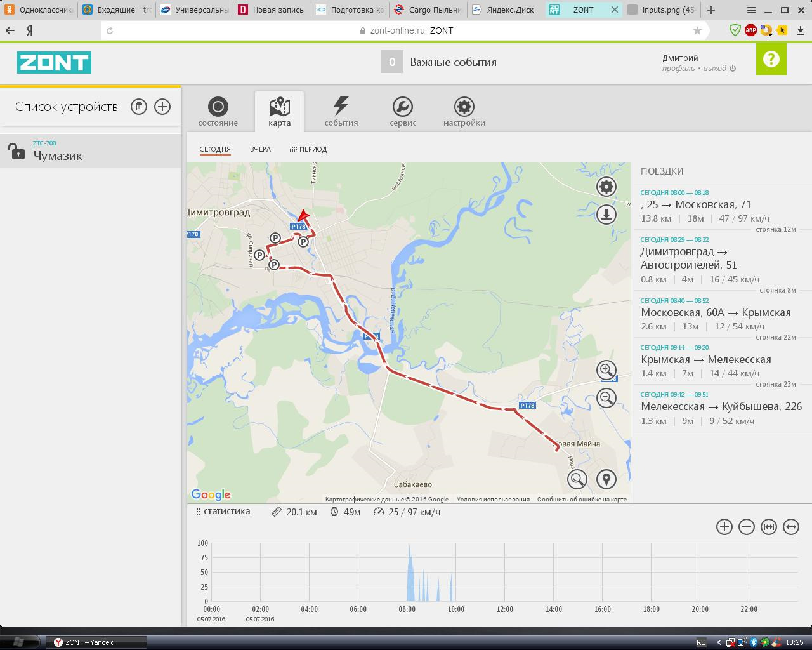This screenshot has width=812, height=650.
Task: Open the профиль link
Action: pyautogui.click(x=679, y=69)
